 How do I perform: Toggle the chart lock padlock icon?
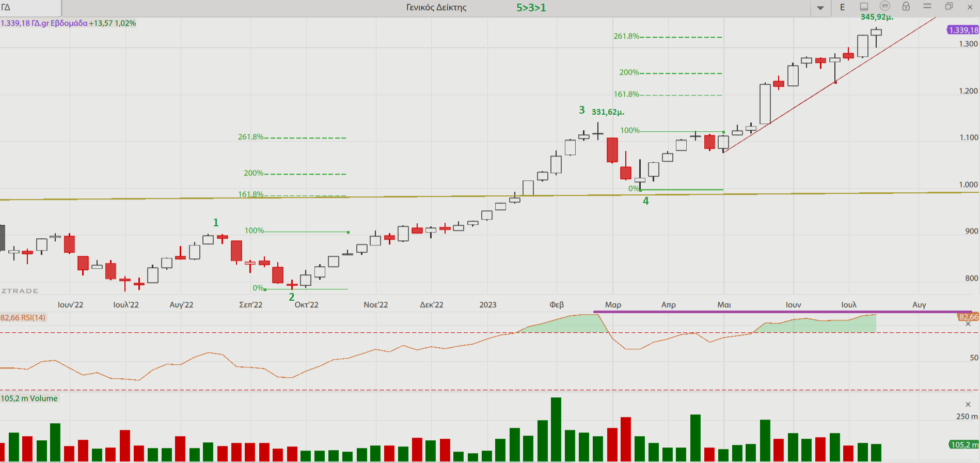click(906, 7)
